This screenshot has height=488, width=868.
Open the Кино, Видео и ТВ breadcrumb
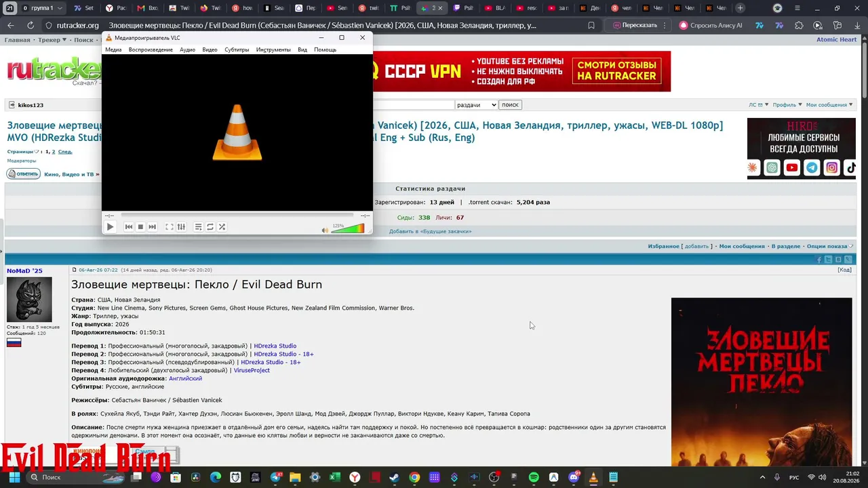tap(69, 175)
